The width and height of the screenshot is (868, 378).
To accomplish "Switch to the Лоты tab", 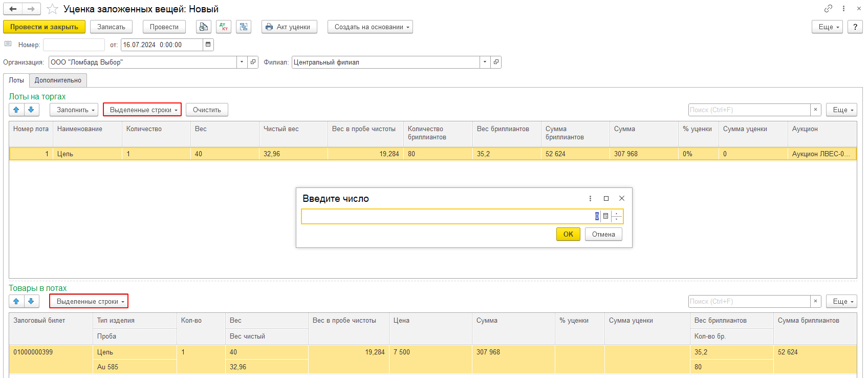I will coord(16,80).
